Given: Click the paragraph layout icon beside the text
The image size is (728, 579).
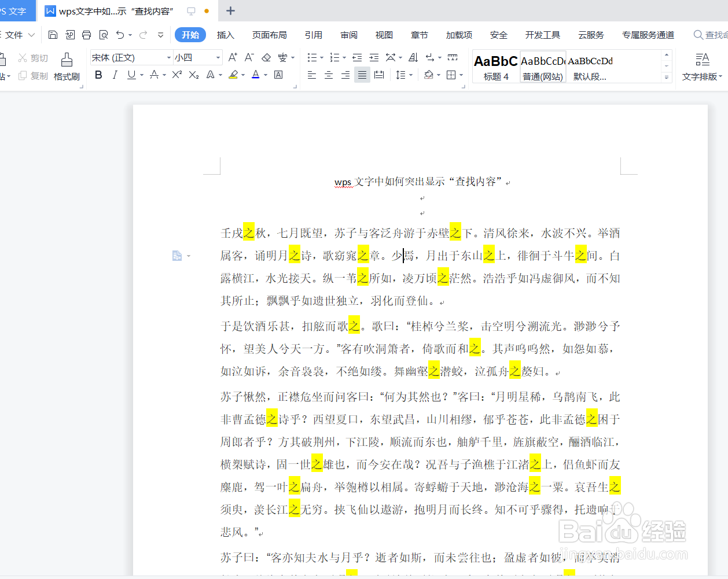Looking at the screenshot, I should pyautogui.click(x=177, y=256).
